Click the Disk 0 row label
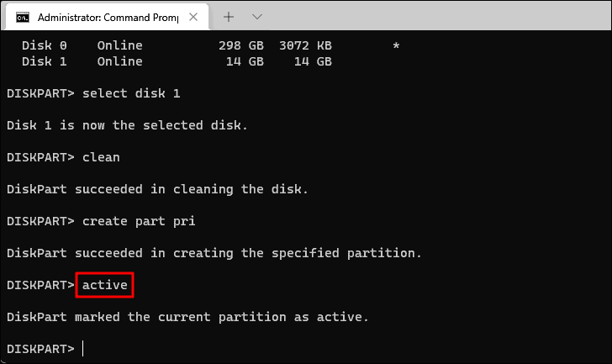 [44, 45]
